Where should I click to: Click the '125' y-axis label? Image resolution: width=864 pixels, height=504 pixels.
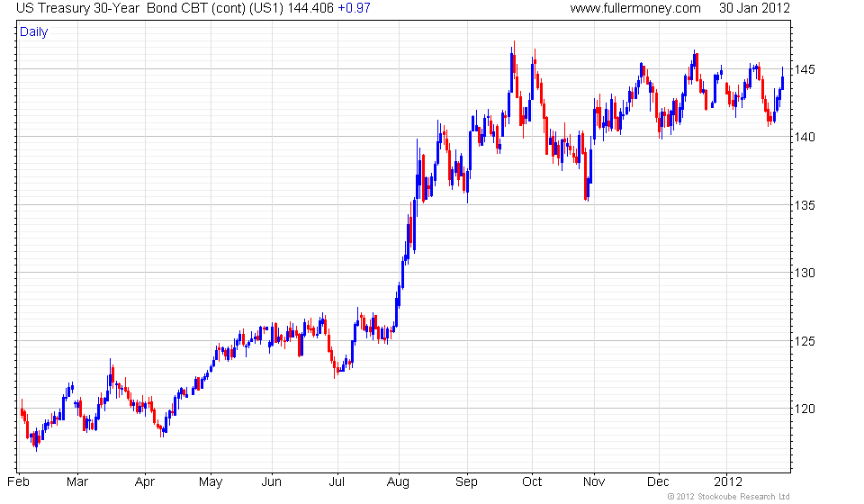click(x=805, y=341)
